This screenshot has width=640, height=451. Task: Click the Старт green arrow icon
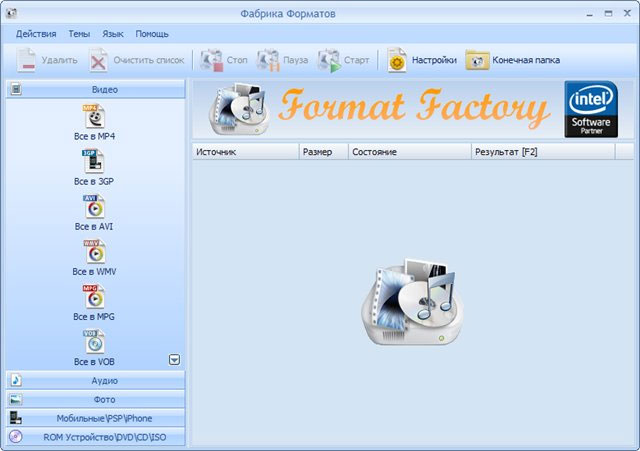(329, 60)
